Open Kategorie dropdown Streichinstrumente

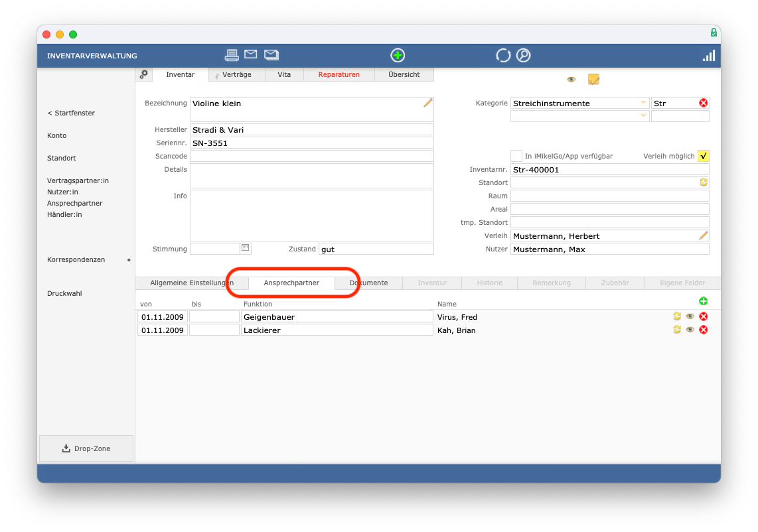579,103
